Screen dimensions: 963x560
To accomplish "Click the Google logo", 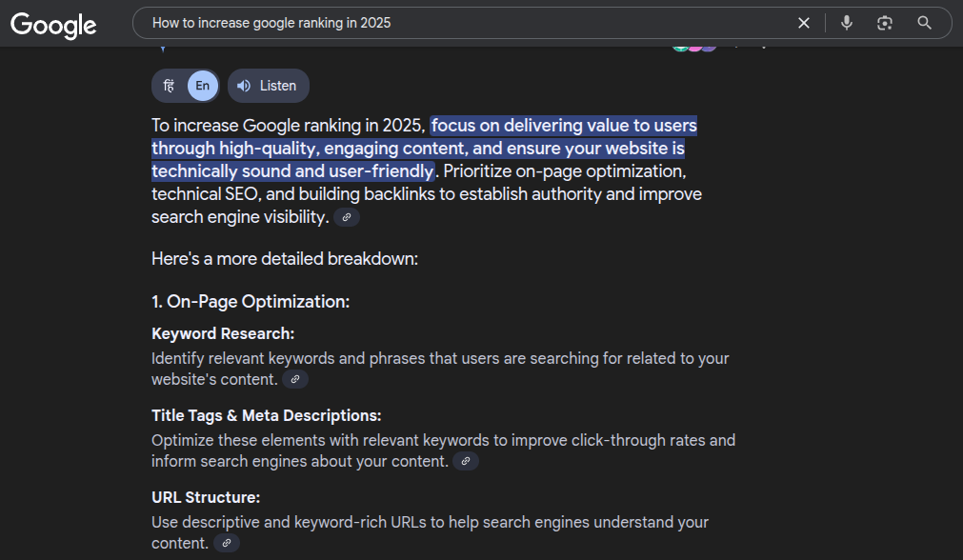I will [x=53, y=24].
